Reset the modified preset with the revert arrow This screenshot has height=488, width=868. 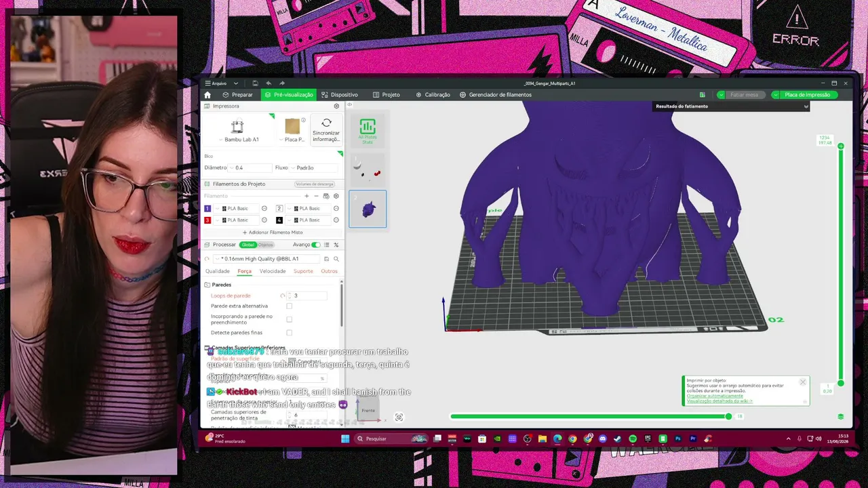click(x=208, y=259)
